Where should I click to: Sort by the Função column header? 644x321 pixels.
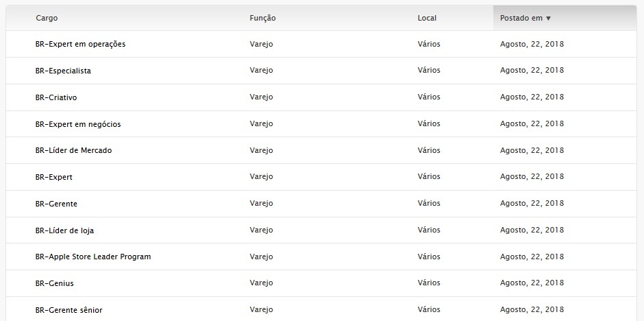pyautogui.click(x=262, y=18)
